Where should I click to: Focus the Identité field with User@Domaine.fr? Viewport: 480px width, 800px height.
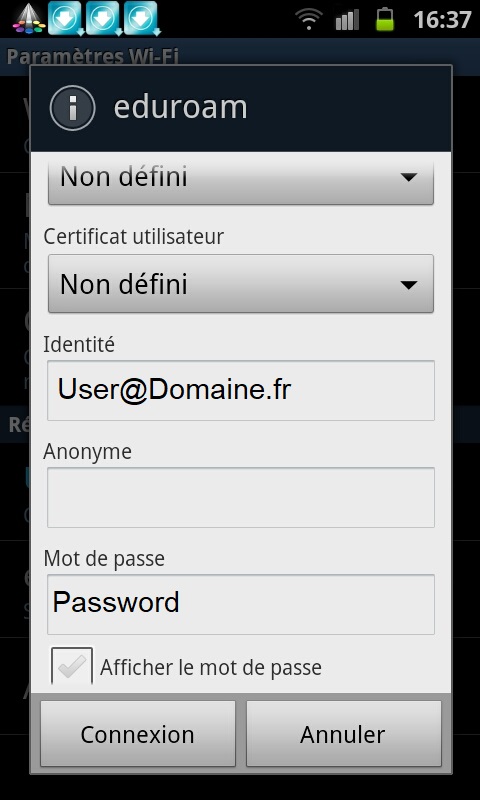241,390
